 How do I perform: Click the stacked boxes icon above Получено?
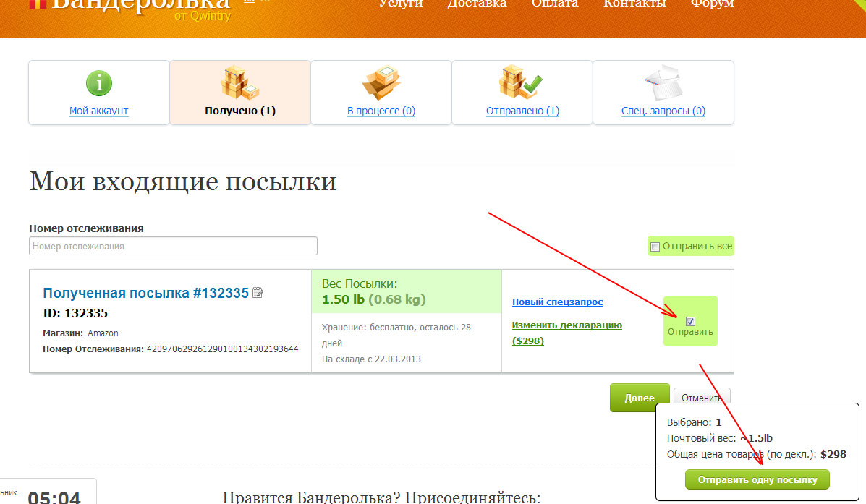(x=239, y=82)
